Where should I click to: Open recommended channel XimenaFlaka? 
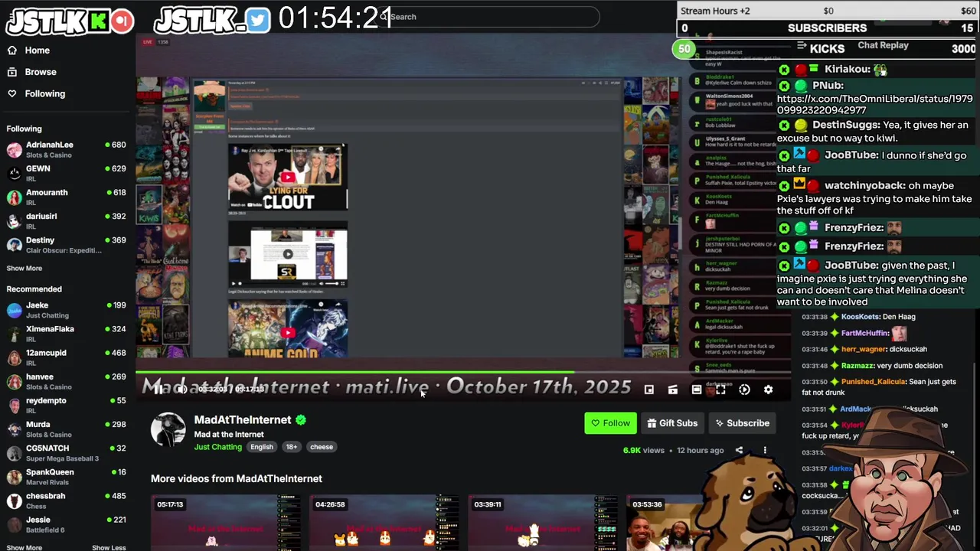66,334
